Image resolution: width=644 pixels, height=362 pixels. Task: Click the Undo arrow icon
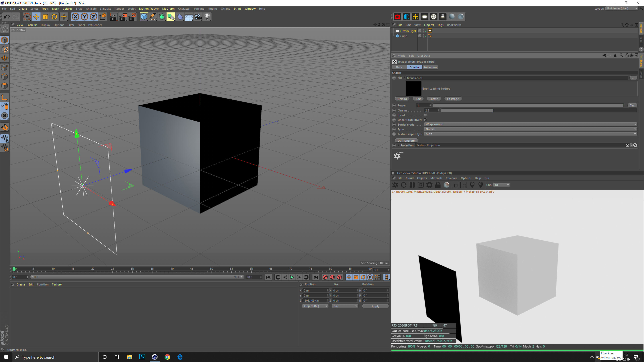[x=7, y=17]
